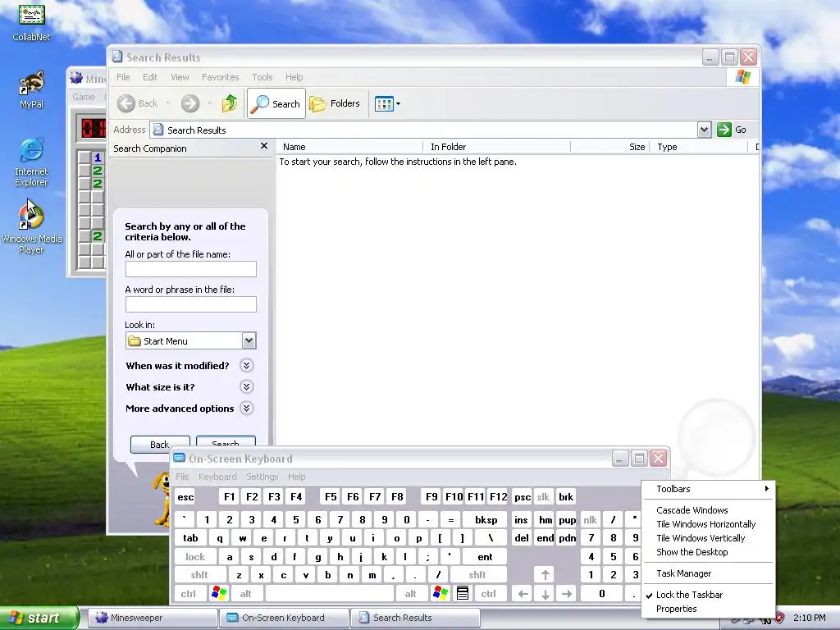Click the Back button in Search Companion
The height and width of the screenshot is (630, 840).
[x=160, y=444]
